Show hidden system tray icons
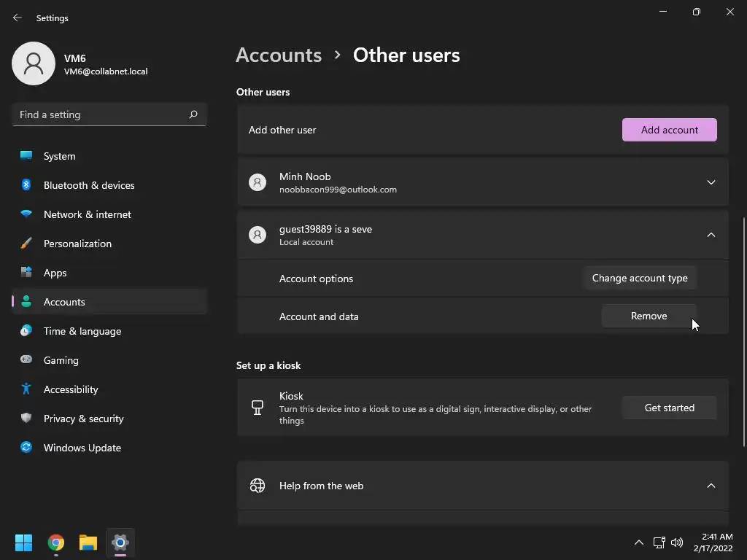Screen dimensions: 747x560 (x=639, y=542)
